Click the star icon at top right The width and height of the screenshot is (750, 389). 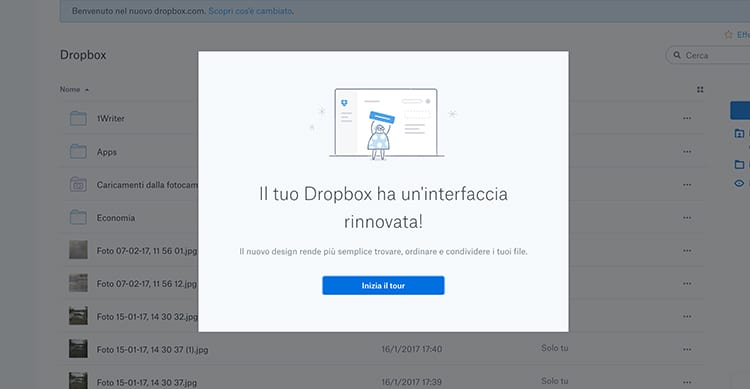tap(728, 34)
